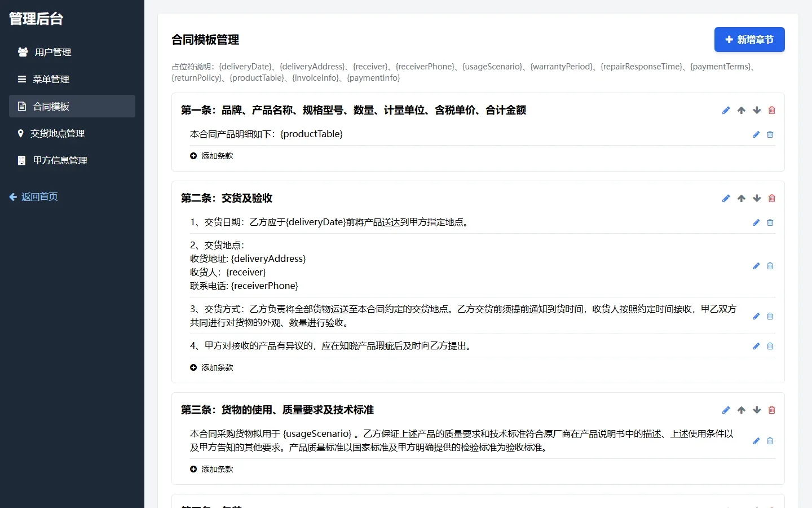
Task: Delete the usageScenario clause in 第三条
Action: (x=770, y=441)
